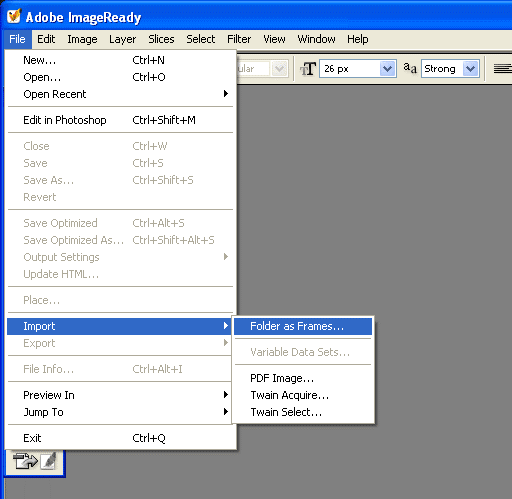Select Twain Select... import option
The height and width of the screenshot is (499, 512).
coord(303,412)
